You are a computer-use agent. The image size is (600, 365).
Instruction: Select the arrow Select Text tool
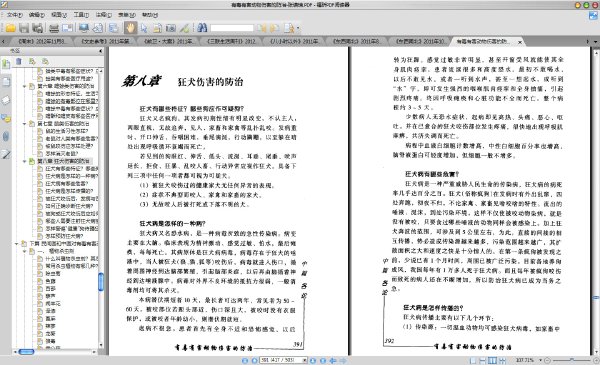(x=144, y=28)
